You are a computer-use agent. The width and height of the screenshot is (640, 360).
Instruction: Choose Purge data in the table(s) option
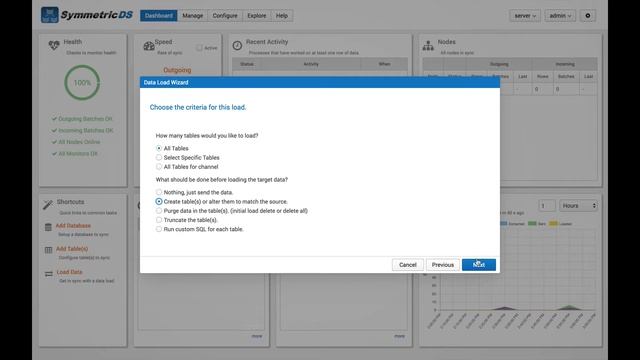[x=159, y=211]
